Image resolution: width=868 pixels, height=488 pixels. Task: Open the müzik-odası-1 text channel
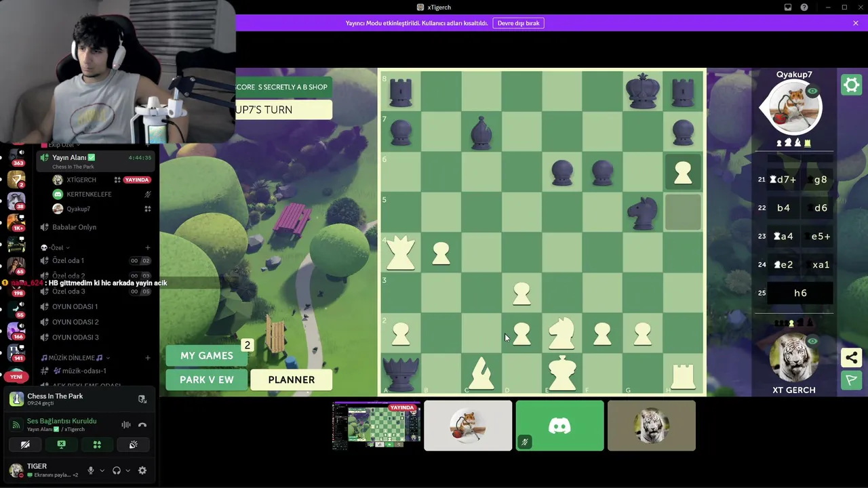[x=96, y=371]
